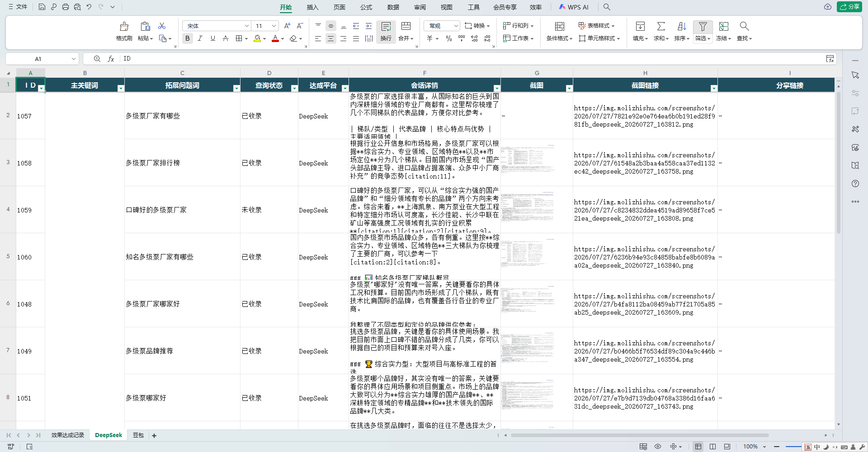Add a new sheet with plus button

(x=154, y=436)
